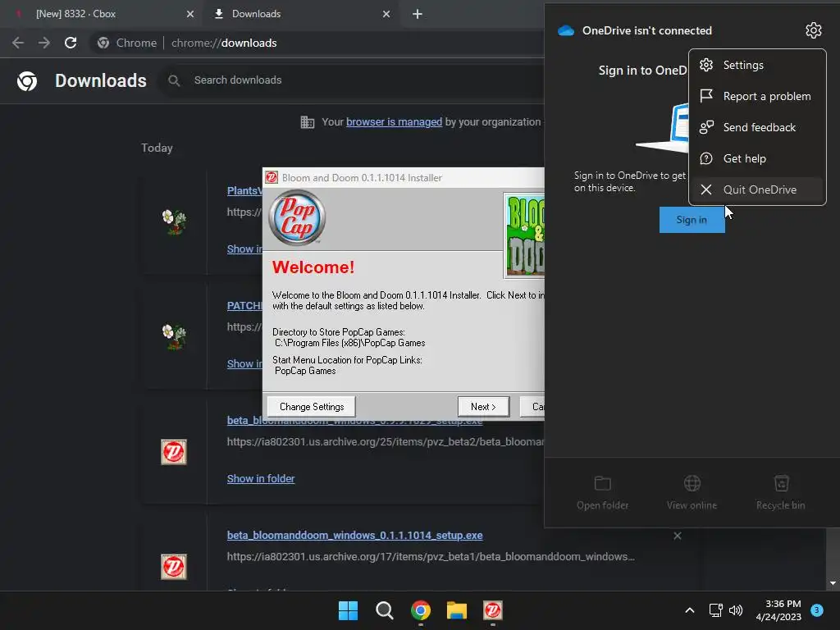The image size is (840, 630).
Task: Click Change Settings in installer
Action: 311,407
